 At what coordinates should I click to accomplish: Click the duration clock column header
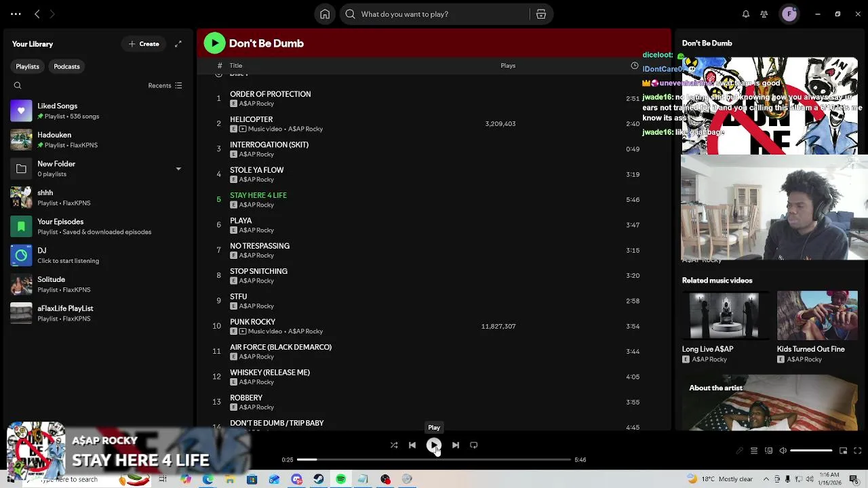coord(635,66)
